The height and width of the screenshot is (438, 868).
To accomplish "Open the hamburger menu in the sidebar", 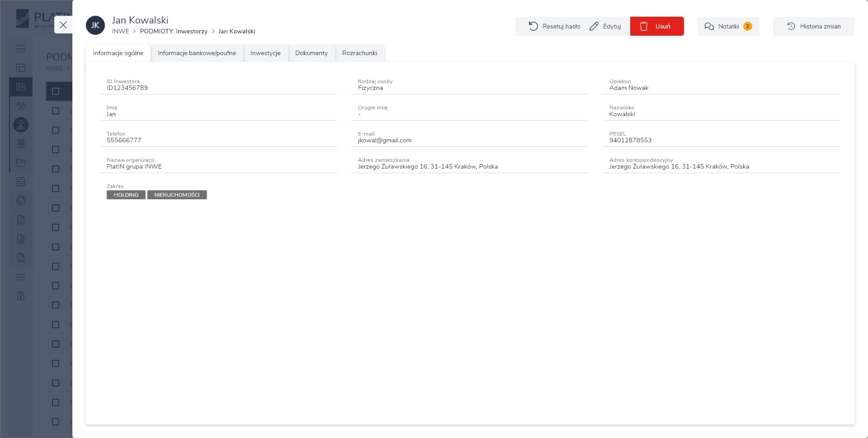I will tap(21, 49).
